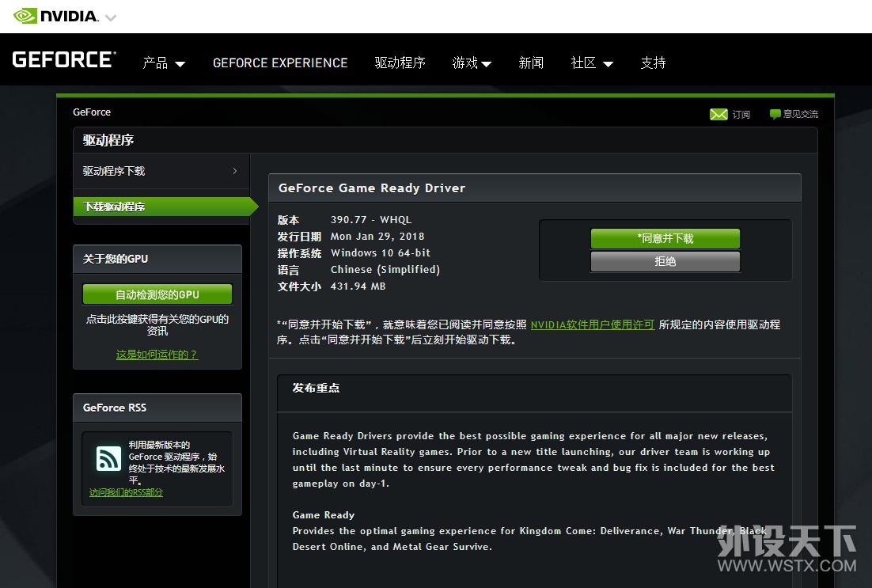Click the 关于您的GPU panel heading
Viewport: 872px width, 588px height.
click(115, 259)
